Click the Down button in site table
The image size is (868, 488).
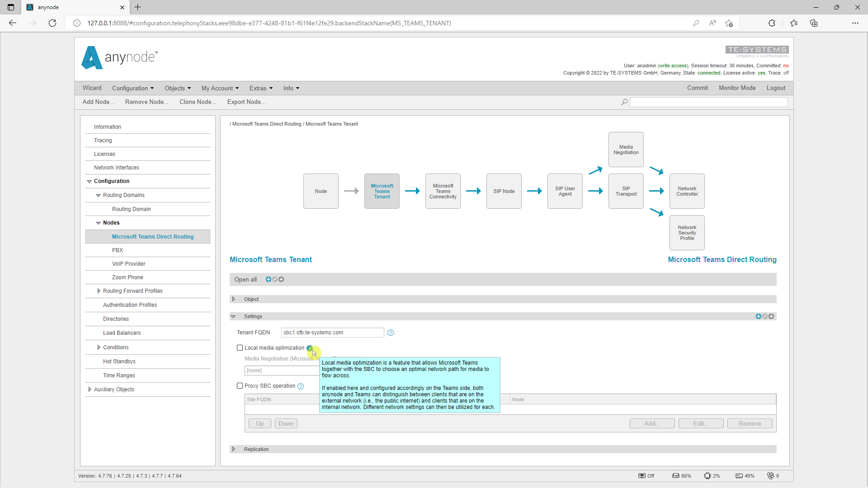coord(286,424)
